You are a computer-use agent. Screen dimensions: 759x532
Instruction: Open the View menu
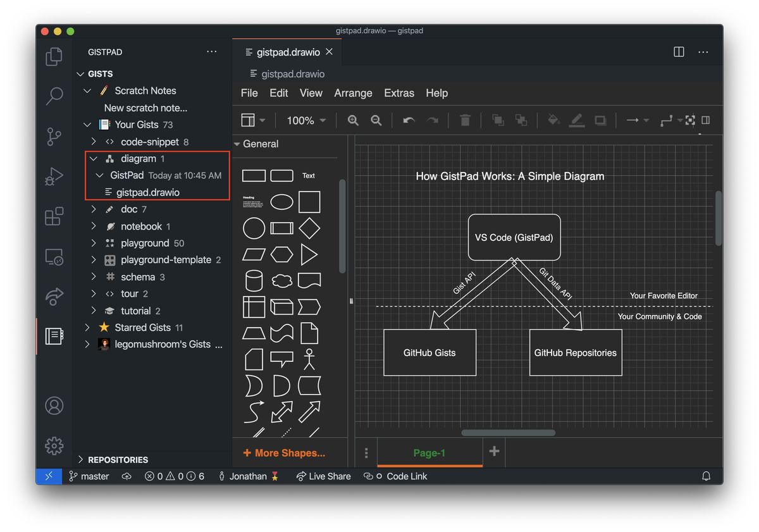[311, 93]
